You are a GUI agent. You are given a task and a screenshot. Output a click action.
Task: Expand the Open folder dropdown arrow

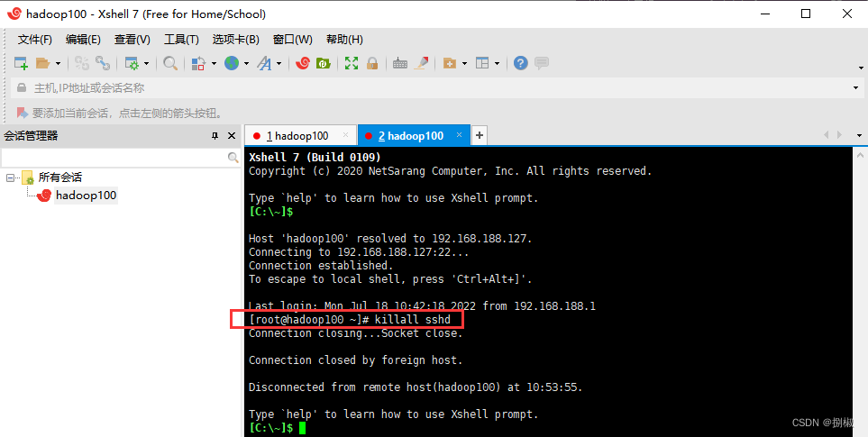point(58,64)
